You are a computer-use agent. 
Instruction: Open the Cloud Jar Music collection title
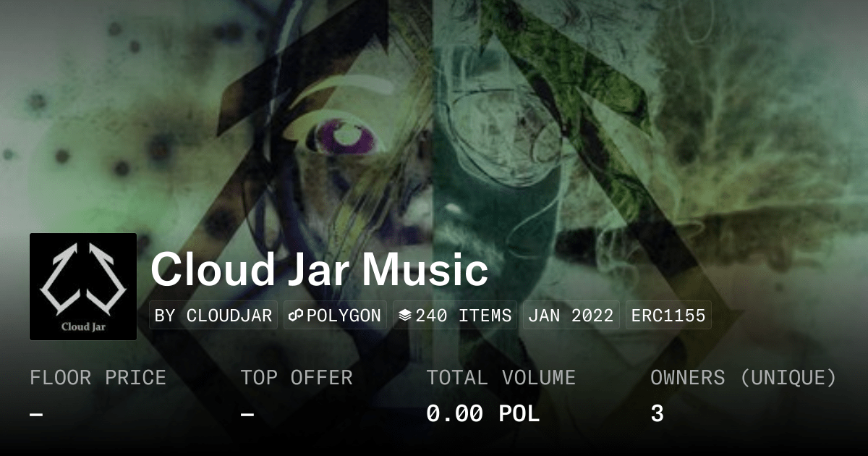319,270
